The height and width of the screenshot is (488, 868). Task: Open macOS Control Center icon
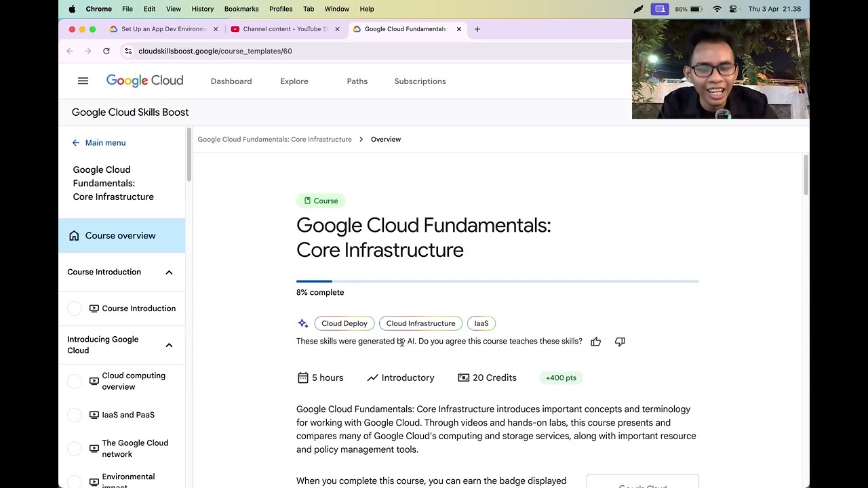pos(733,9)
